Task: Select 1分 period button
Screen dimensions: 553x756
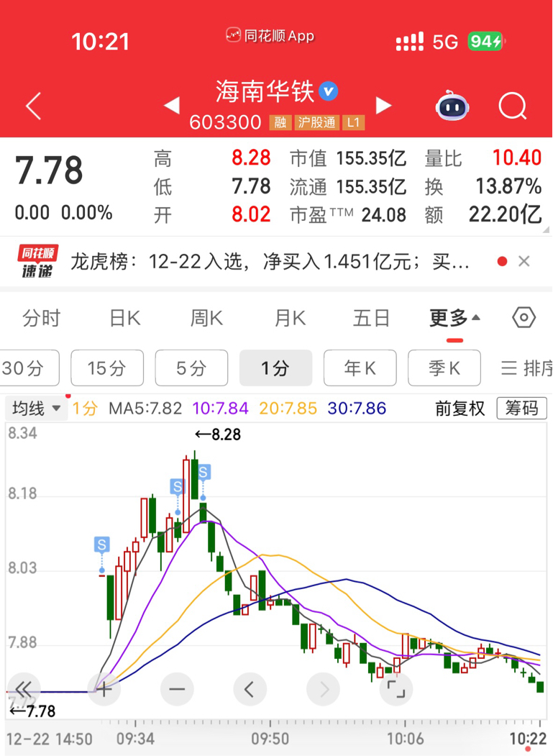Action: click(x=275, y=368)
